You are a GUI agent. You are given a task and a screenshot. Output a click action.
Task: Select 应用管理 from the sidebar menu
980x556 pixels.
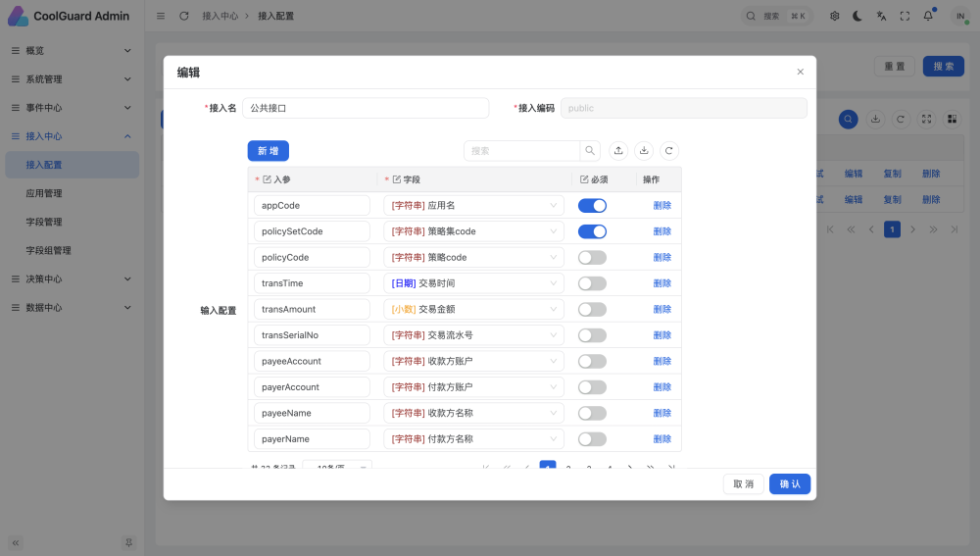coord(44,193)
